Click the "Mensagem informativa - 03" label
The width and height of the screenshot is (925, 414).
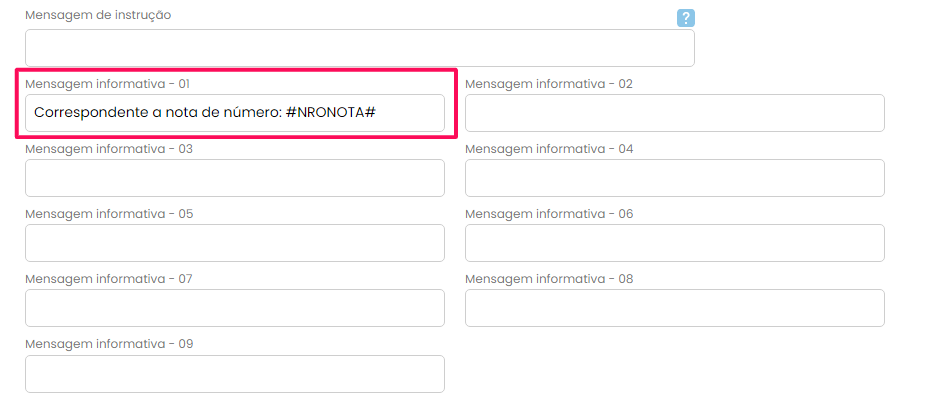tap(109, 149)
